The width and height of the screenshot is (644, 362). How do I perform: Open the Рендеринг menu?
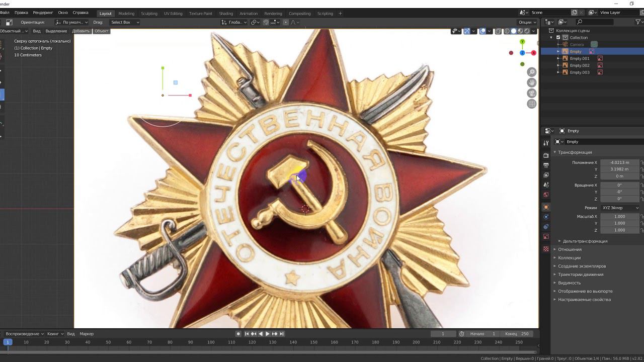[43, 13]
